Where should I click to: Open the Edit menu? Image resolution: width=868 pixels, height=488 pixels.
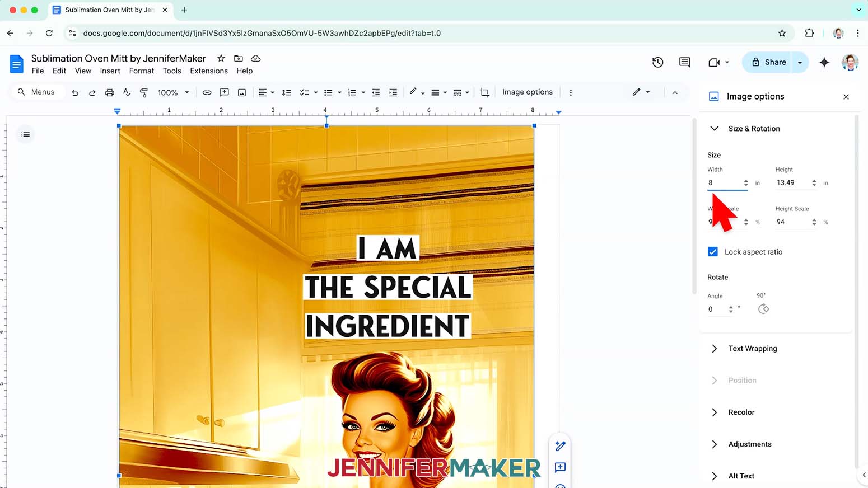click(59, 71)
